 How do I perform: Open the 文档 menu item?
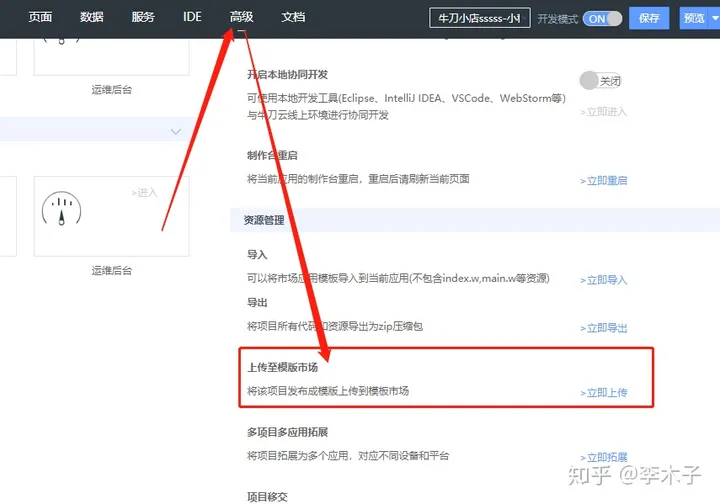[x=293, y=18]
